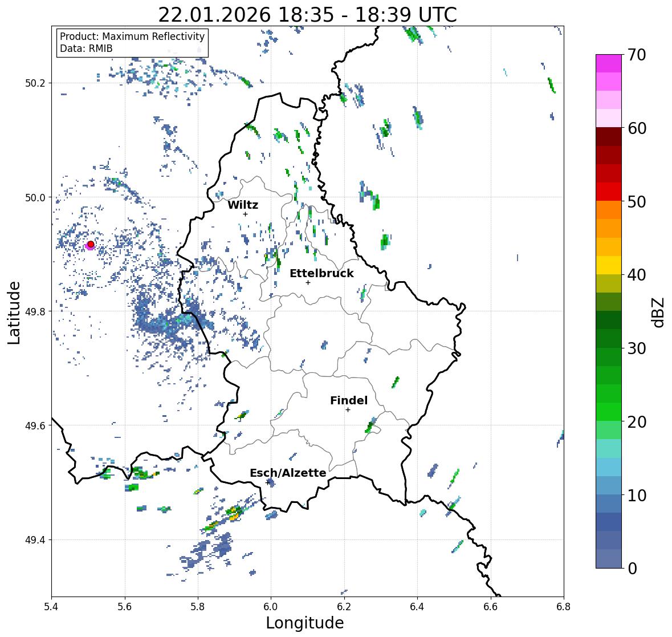The height and width of the screenshot is (637, 672).
Task: Click the longitude tick label 6.0
Action: tap(271, 607)
